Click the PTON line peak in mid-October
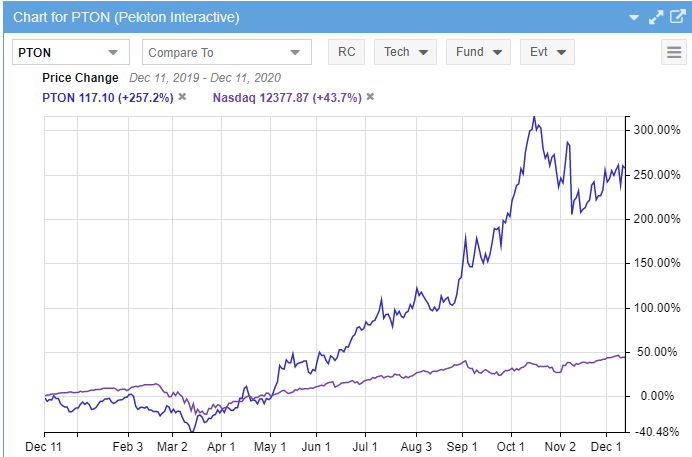This screenshot has height=457, width=692. pyautogui.click(x=534, y=117)
